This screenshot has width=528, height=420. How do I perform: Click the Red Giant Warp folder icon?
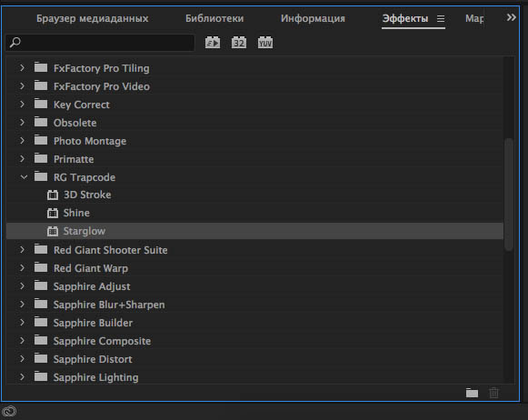[41, 267]
